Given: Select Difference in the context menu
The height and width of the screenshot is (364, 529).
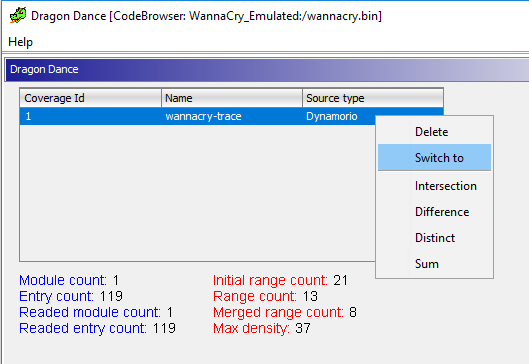Looking at the screenshot, I should (434, 212).
